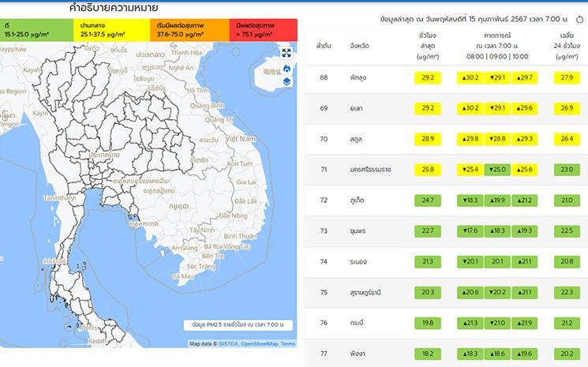This screenshot has width=588, height=367.
Task: Click the latest value 24.7 for ภูเก็ต
Action: [428, 200]
